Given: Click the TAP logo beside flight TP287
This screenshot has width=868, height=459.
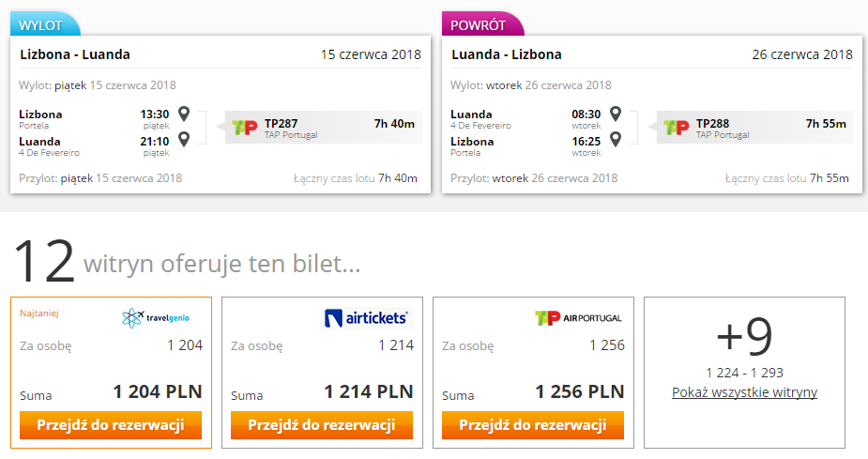Looking at the screenshot, I should click(x=245, y=128).
